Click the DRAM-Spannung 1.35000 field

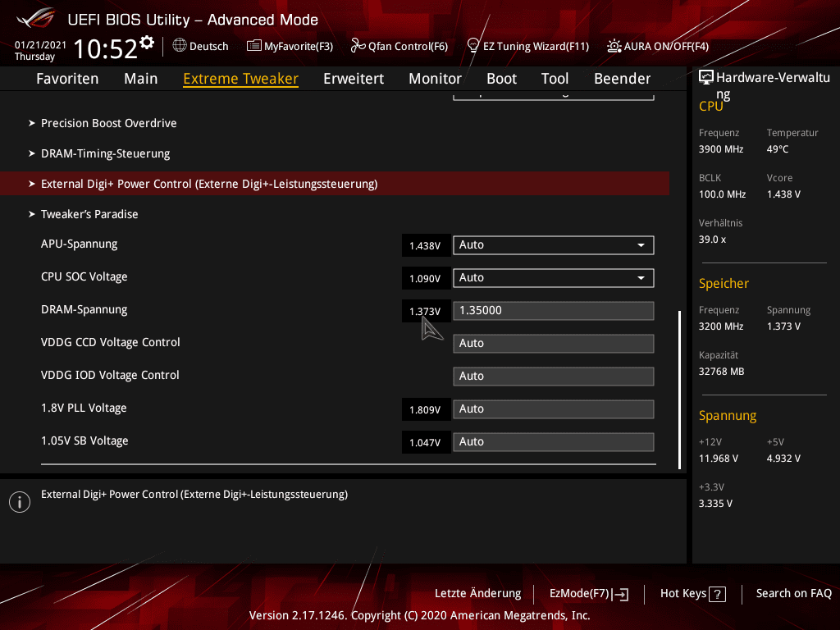point(554,311)
